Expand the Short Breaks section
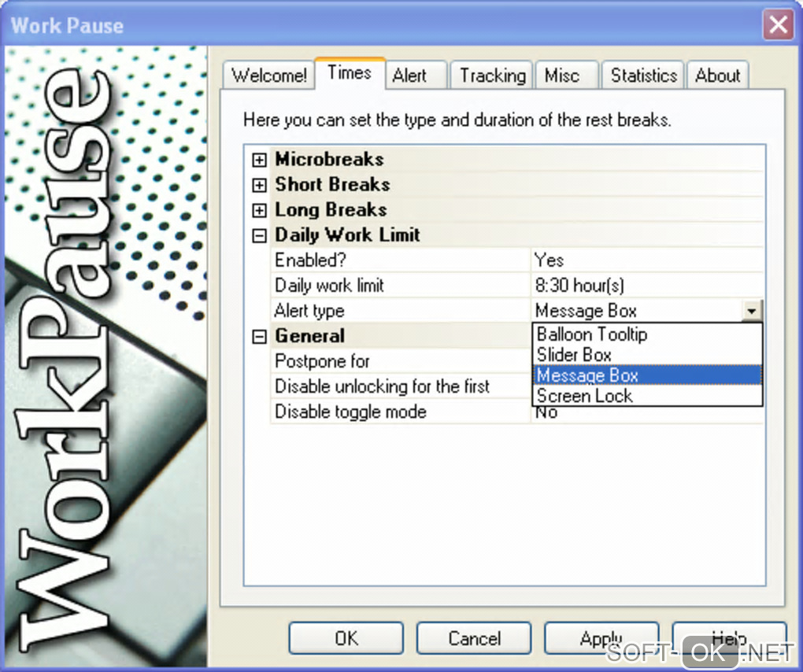The height and width of the screenshot is (672, 803). tap(259, 185)
